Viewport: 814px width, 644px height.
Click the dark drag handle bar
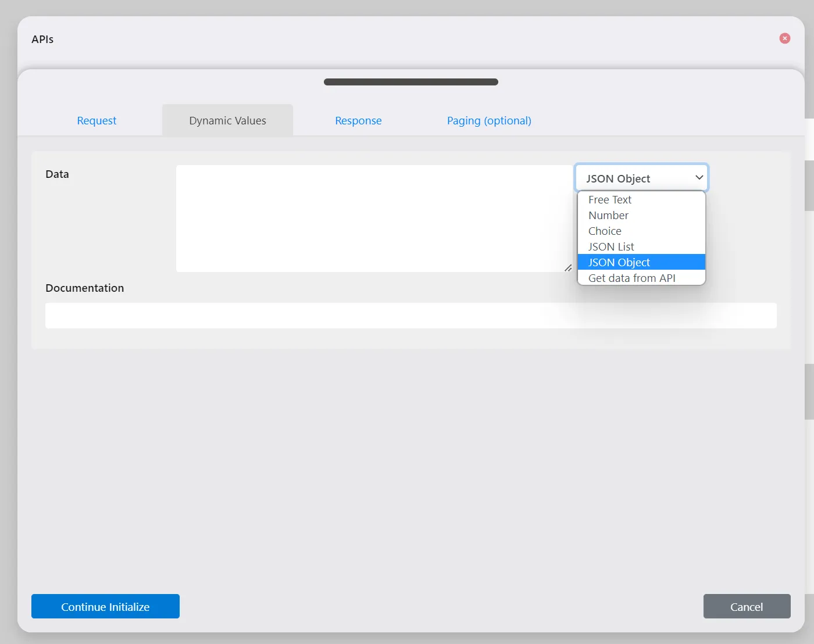(x=411, y=82)
